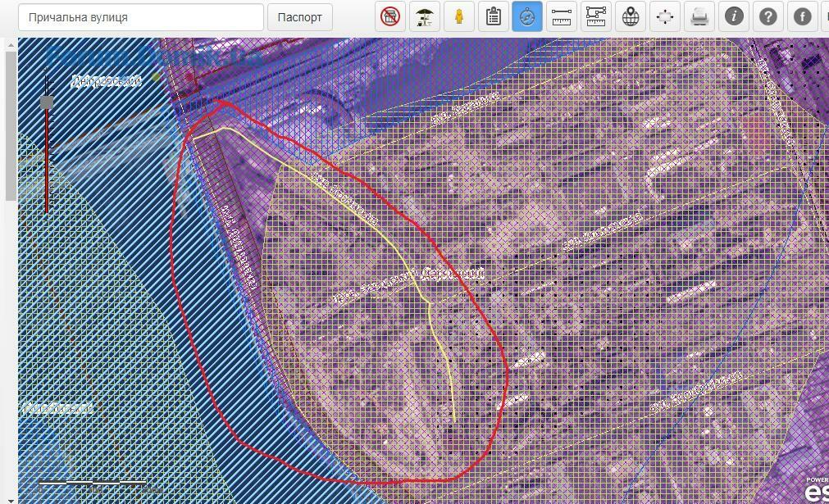Open the globe location pin tool
The width and height of the screenshot is (829, 504).
pyautogui.click(x=631, y=17)
